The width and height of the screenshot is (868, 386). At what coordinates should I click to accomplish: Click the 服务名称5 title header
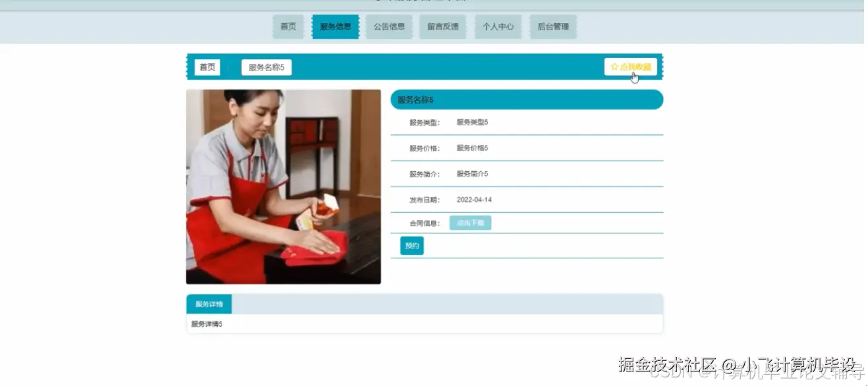tap(527, 100)
